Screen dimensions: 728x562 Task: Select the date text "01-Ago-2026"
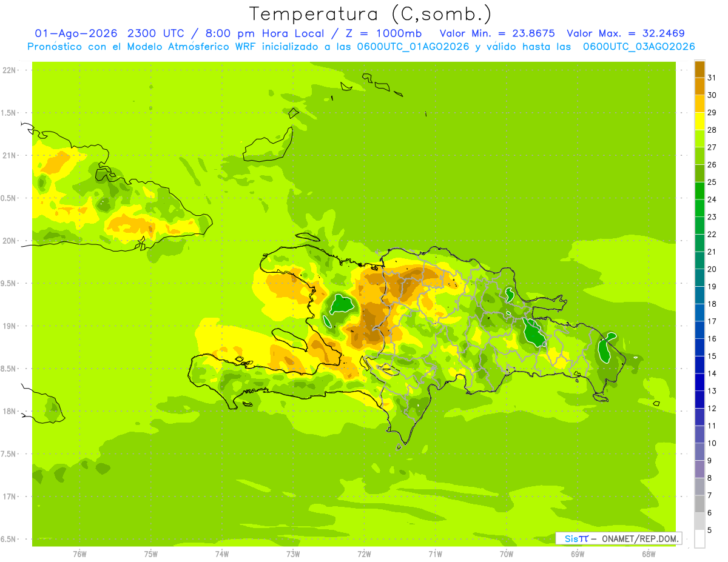[x=76, y=33]
